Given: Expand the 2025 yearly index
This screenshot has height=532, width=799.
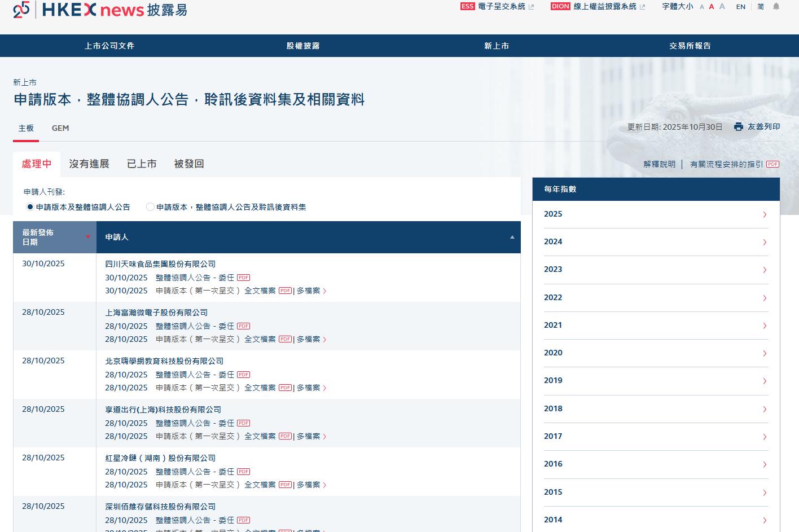Looking at the screenshot, I should tap(764, 214).
